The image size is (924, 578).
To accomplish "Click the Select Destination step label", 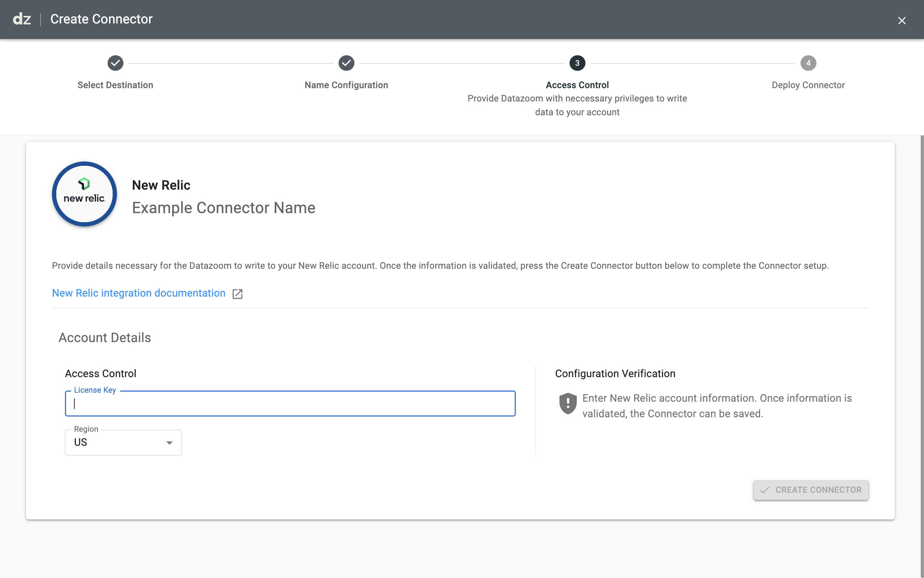I will tap(115, 85).
